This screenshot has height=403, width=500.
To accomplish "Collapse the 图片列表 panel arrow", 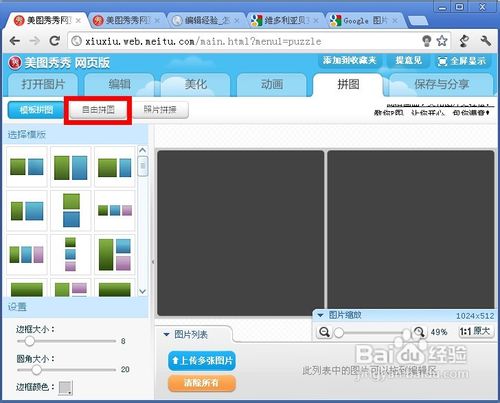I will point(166,334).
